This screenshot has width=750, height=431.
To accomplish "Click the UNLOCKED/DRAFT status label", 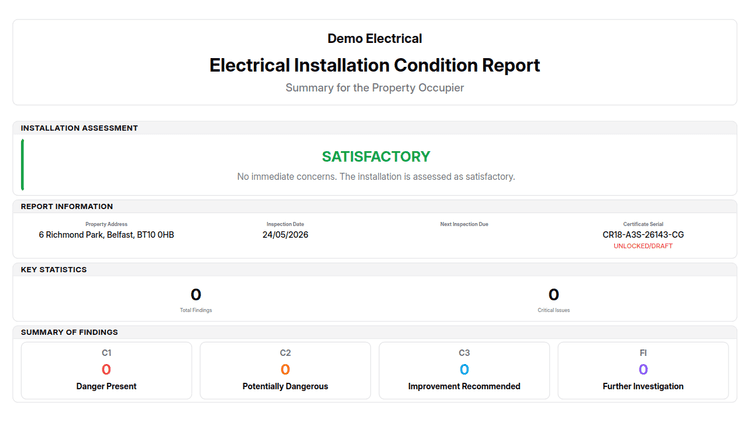I will (643, 246).
